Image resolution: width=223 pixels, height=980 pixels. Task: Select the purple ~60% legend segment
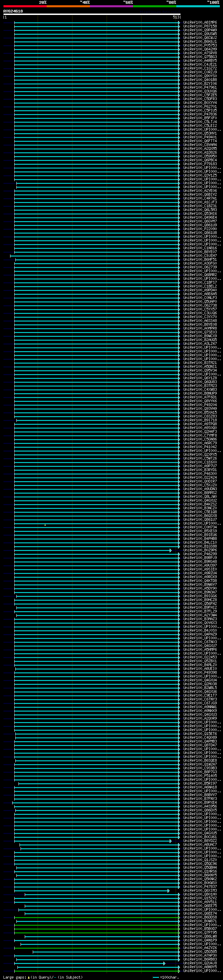[x=112, y=6]
